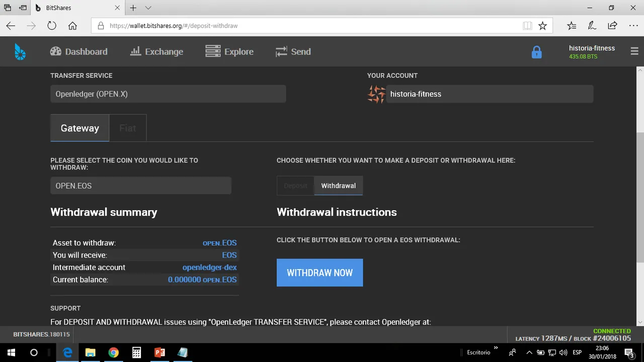This screenshot has height=362, width=644.
Task: Open the Dashboard menu item
Action: 79,51
